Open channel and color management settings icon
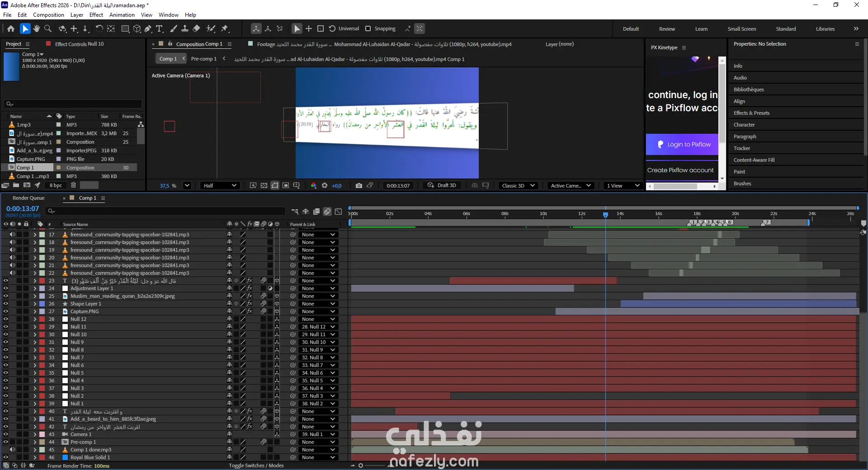Screen dimensions: 868x470 click(x=314, y=185)
